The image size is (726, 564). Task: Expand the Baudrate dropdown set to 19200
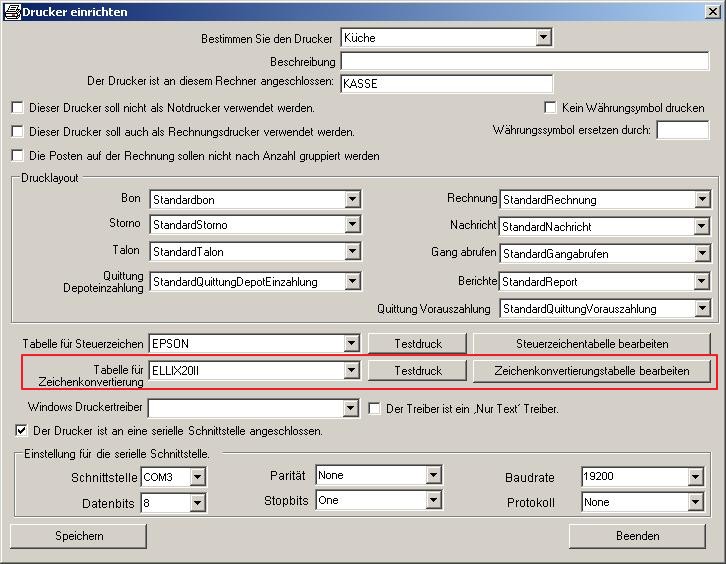point(695,477)
